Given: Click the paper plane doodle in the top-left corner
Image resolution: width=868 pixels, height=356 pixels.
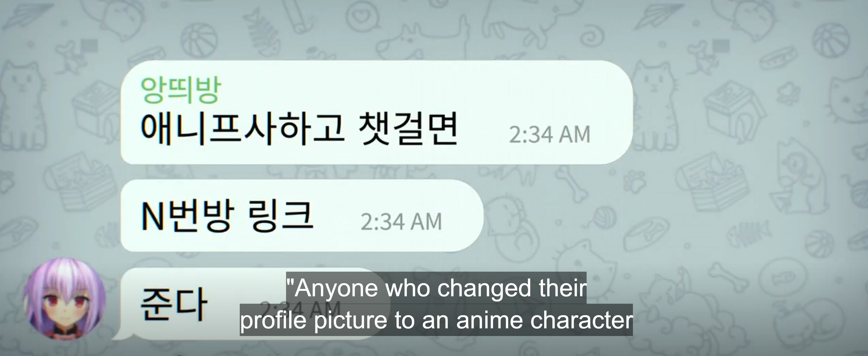Looking at the screenshot, I should click(29, 15).
